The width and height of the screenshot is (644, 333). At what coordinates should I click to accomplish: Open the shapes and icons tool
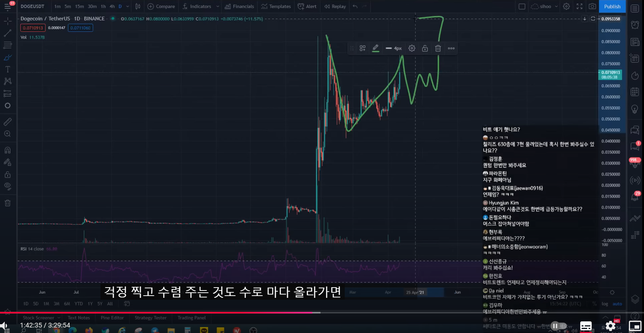pos(7,106)
